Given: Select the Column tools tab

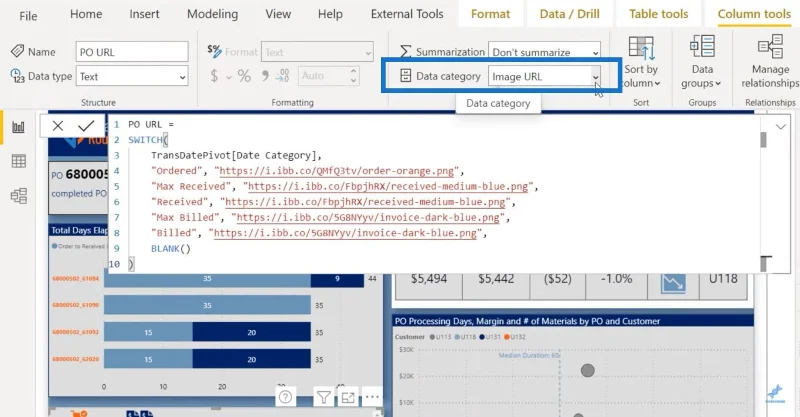Looking at the screenshot, I should tap(754, 14).
